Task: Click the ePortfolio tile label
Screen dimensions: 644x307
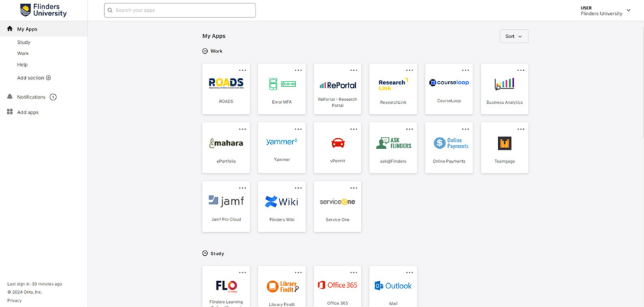Action: [x=226, y=161]
